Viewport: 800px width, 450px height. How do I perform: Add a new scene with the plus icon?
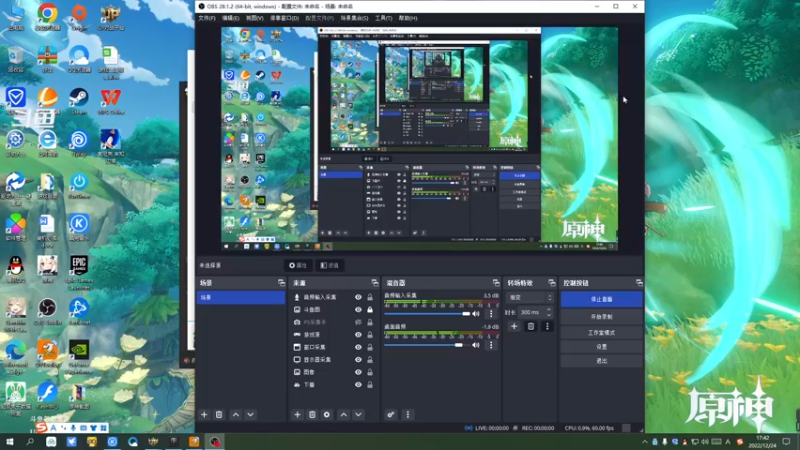[204, 415]
